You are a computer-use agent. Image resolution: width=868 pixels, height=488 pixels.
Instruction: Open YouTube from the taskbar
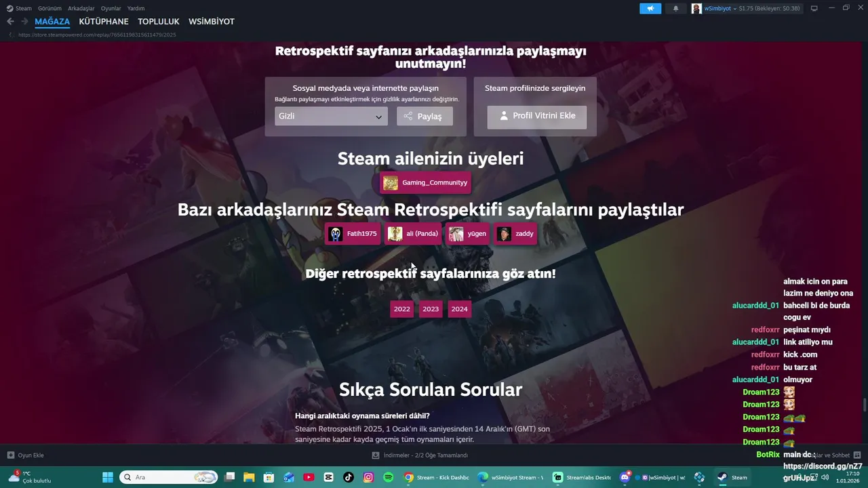tap(309, 477)
